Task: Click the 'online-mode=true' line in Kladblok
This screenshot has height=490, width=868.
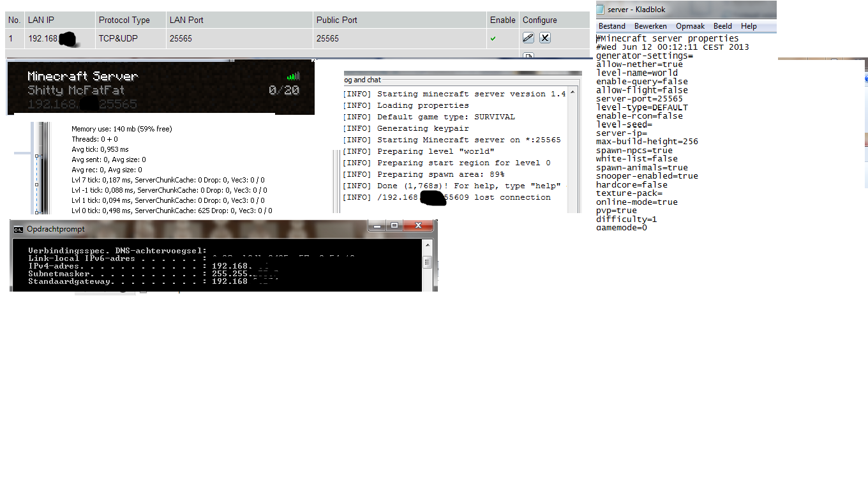Action: pyautogui.click(x=637, y=202)
